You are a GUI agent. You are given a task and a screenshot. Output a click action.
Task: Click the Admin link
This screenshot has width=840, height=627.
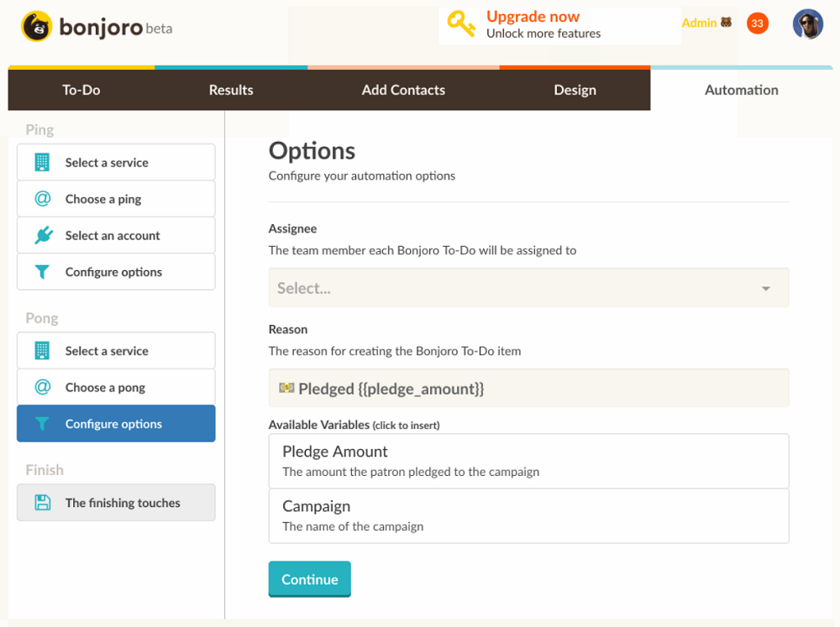(x=699, y=23)
